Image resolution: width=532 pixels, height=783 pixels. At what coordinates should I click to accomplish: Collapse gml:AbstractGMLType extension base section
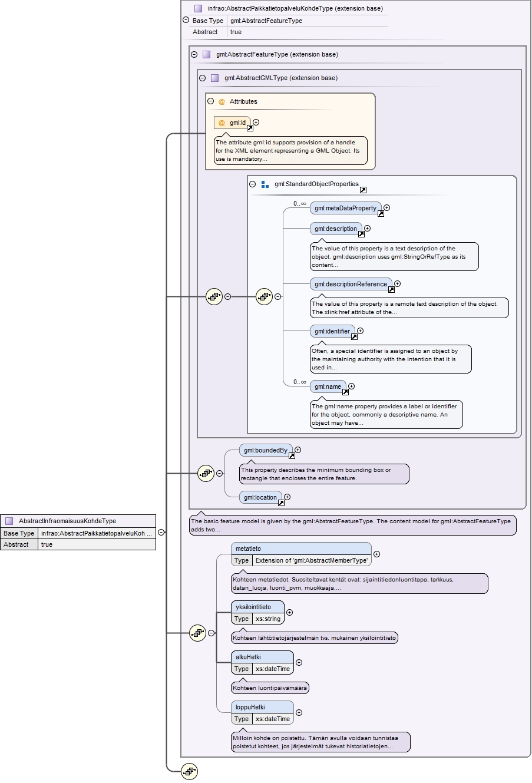click(202, 78)
